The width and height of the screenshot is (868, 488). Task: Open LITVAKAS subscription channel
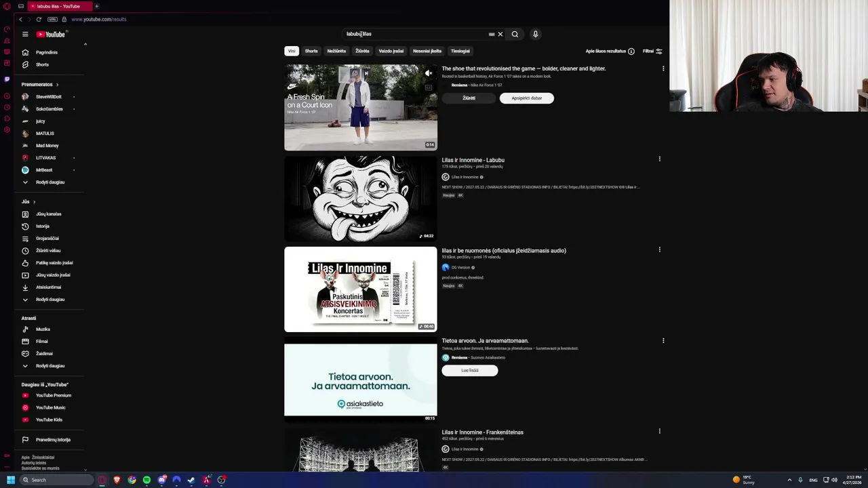click(46, 158)
